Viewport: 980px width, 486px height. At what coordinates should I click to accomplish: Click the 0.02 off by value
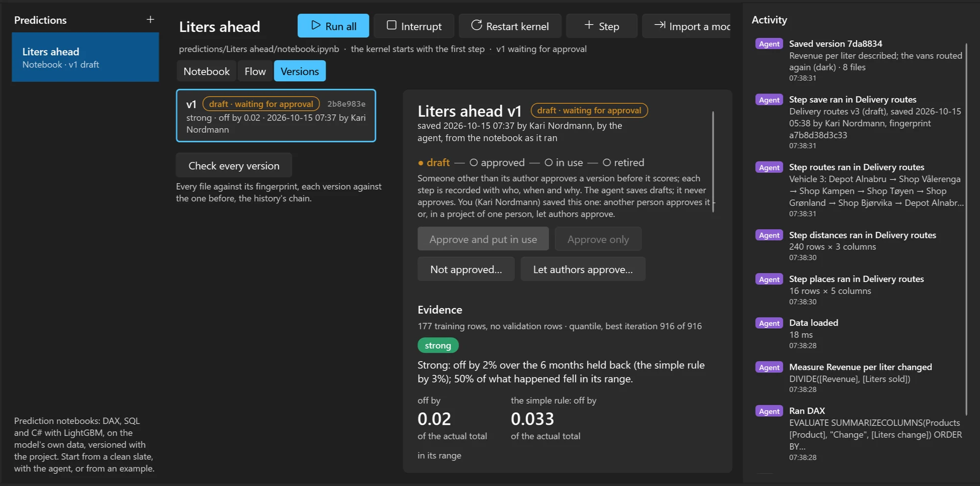(434, 419)
